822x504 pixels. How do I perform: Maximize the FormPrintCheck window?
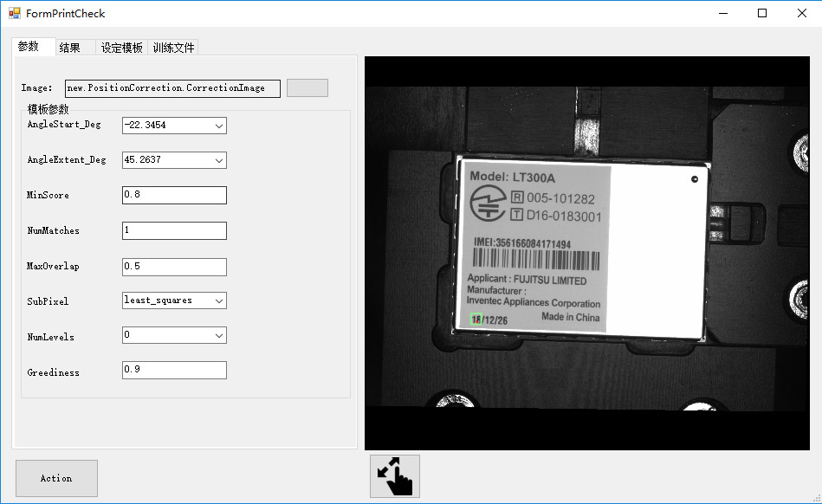point(762,13)
